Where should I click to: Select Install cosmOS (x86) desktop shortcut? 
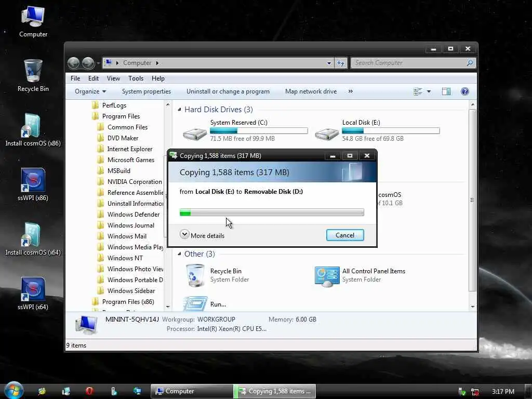click(33, 130)
